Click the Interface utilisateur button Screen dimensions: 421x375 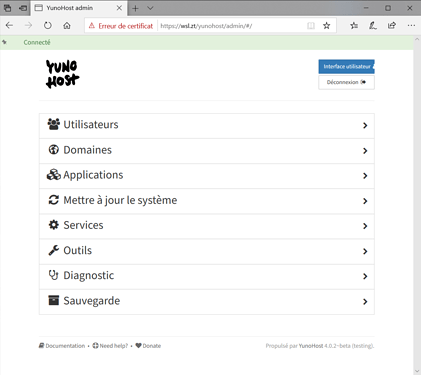pyautogui.click(x=346, y=66)
